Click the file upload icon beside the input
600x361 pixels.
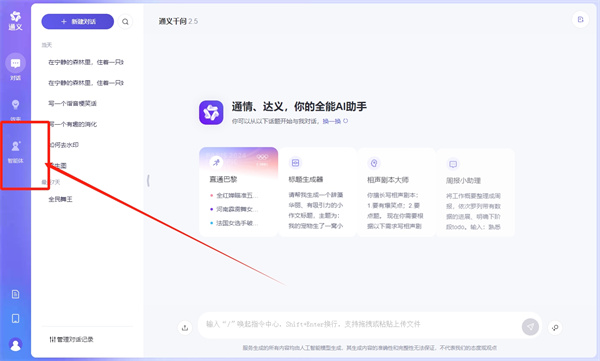tap(185, 328)
